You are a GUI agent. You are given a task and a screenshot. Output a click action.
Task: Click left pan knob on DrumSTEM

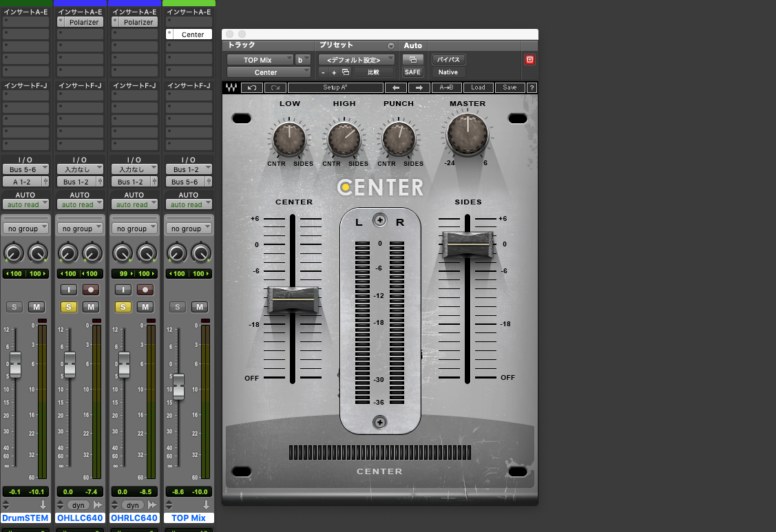pos(13,253)
